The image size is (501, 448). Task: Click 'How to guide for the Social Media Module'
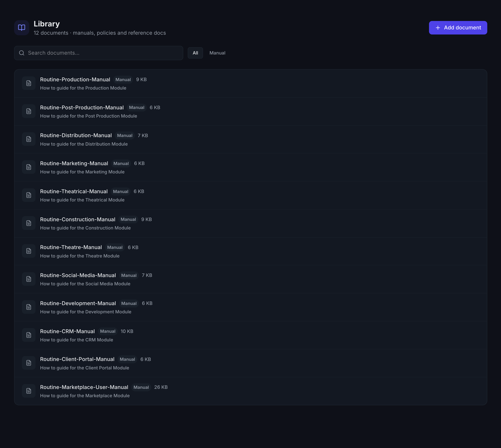pos(85,284)
